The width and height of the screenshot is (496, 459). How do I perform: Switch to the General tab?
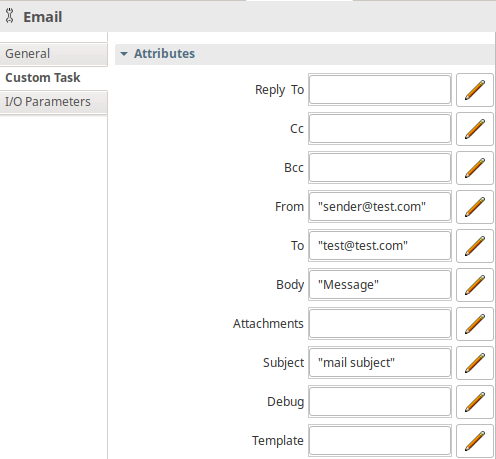(54, 54)
